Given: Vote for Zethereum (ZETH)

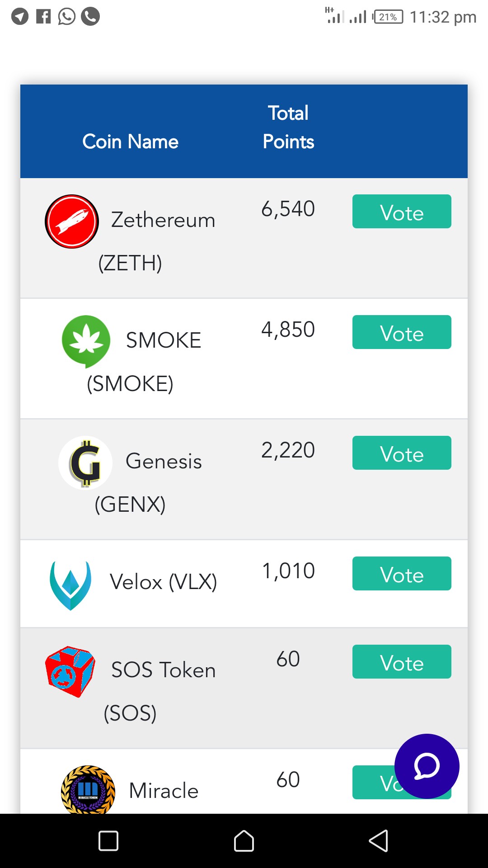Looking at the screenshot, I should [x=402, y=212].
